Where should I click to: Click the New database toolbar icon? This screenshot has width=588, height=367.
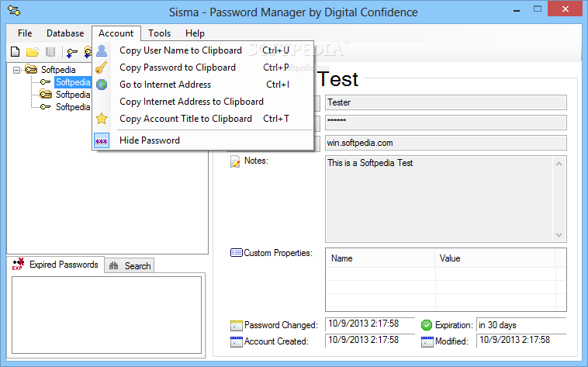[15, 52]
